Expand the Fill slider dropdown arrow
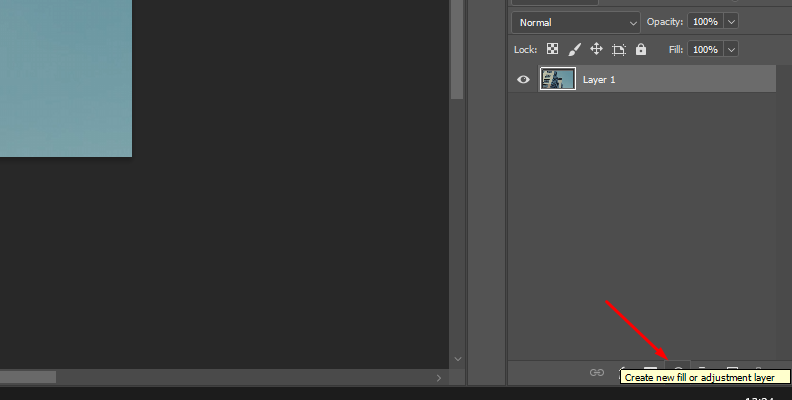 coord(731,49)
